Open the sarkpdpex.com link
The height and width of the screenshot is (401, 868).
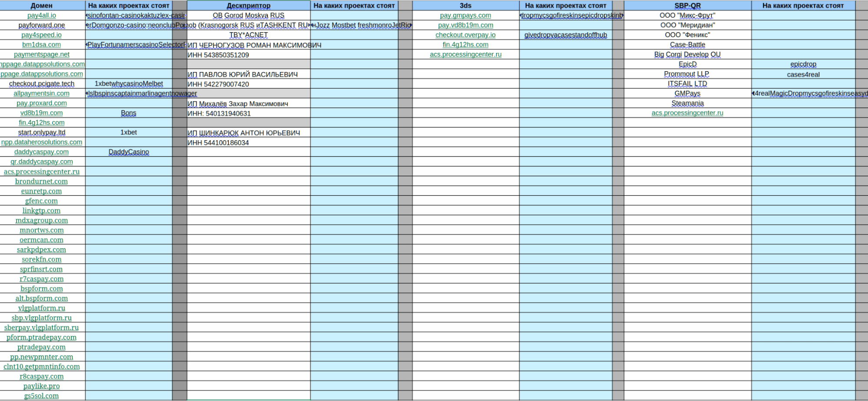(42, 250)
